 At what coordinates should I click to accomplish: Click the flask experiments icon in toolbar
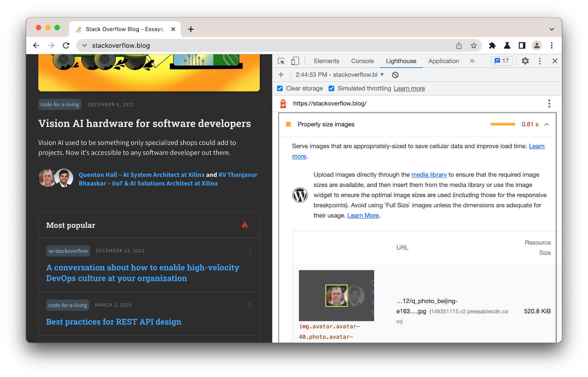507,46
